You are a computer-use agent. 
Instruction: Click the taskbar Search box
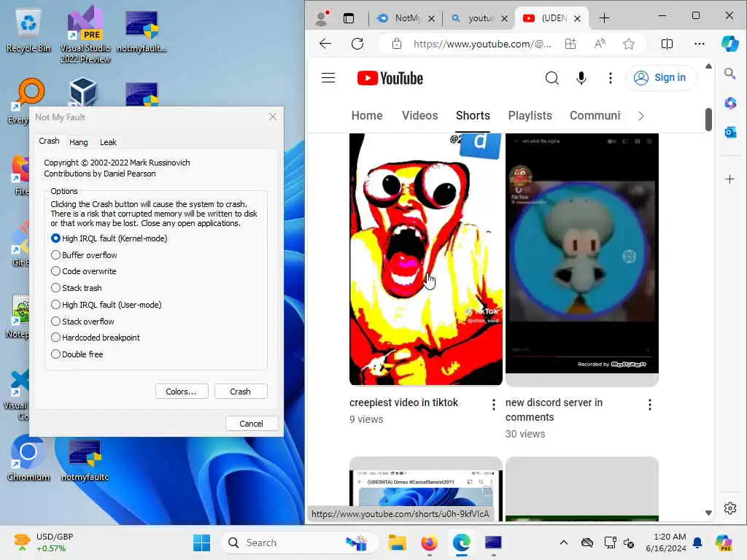299,542
